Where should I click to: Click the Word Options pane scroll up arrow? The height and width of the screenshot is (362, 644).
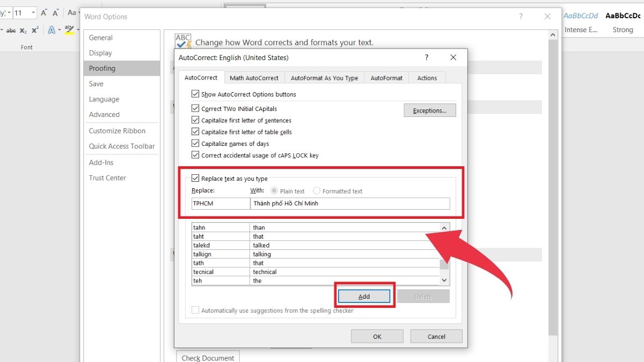(553, 35)
